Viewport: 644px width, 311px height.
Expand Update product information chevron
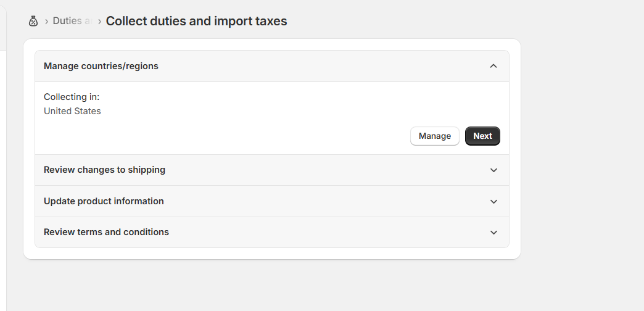[x=493, y=201]
